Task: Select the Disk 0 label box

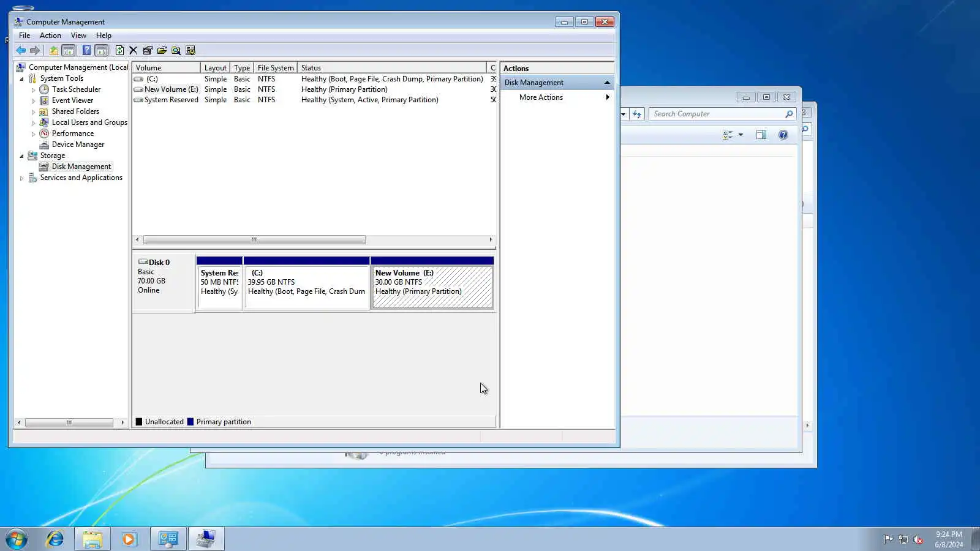Action: 164,284
